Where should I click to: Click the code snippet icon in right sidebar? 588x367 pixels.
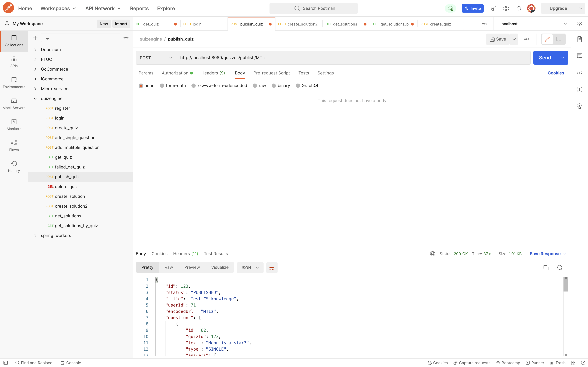pos(579,73)
